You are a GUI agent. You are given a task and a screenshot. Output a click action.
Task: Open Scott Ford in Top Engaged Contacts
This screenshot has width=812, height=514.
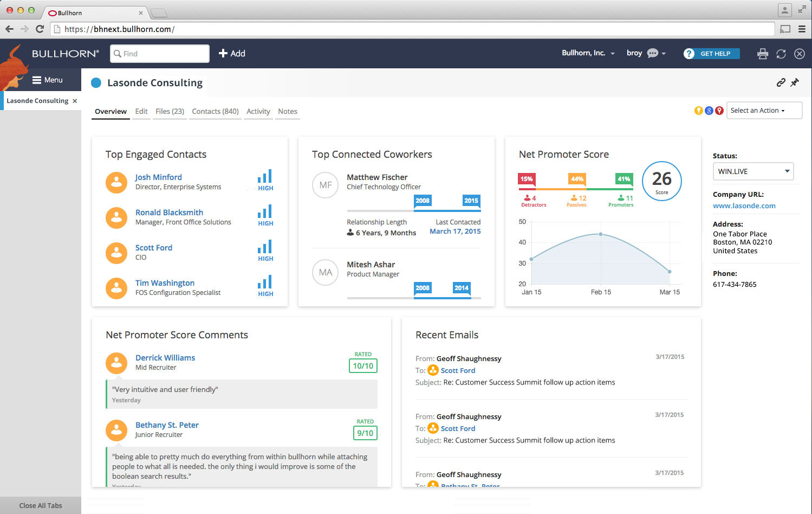pyautogui.click(x=154, y=247)
